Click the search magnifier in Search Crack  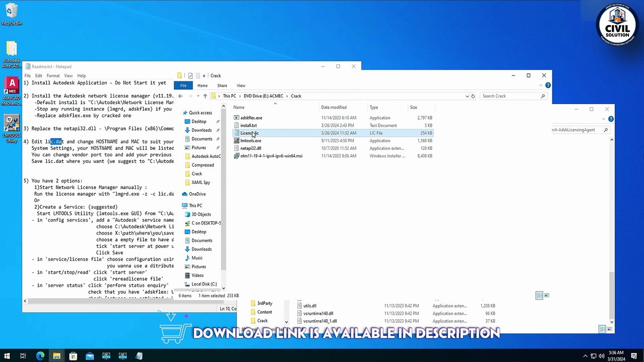[543, 96]
